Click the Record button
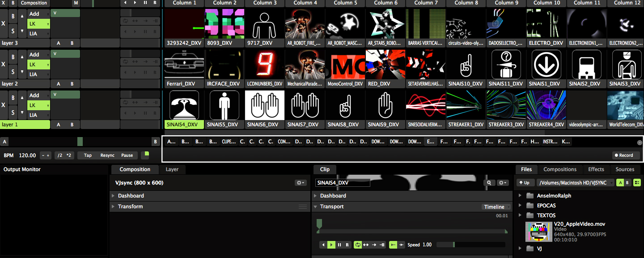644x258 pixels. [626, 155]
